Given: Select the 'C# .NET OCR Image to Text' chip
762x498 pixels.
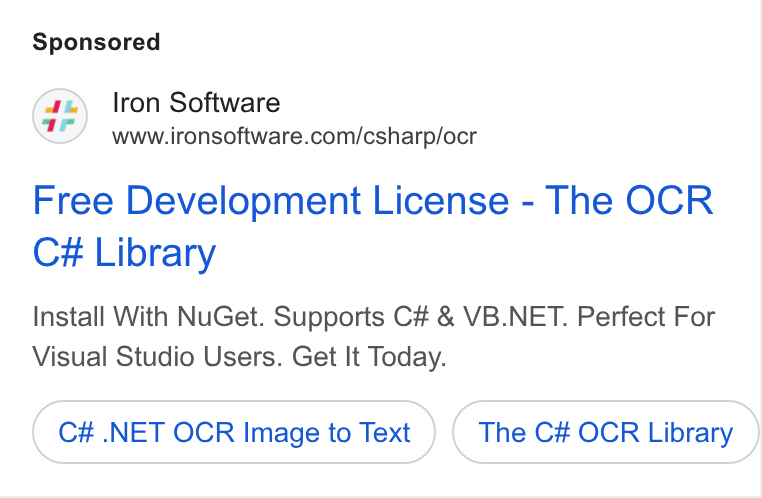Looking at the screenshot, I should (234, 432).
